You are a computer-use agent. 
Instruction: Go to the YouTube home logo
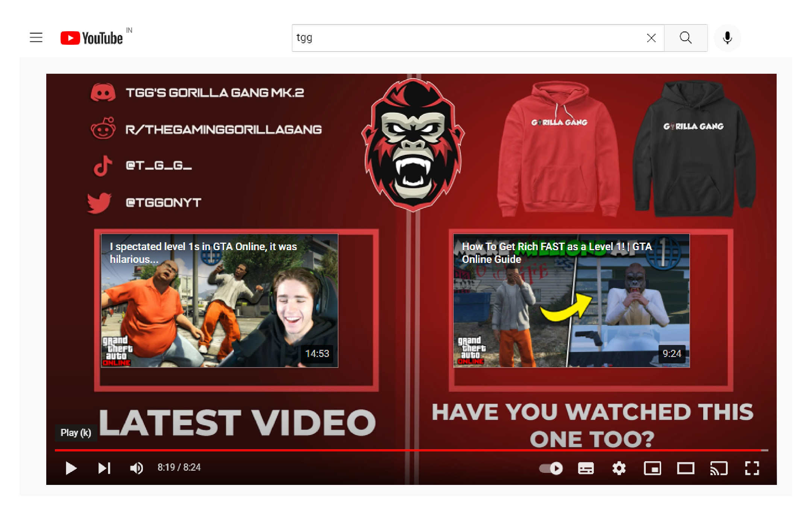(91, 38)
